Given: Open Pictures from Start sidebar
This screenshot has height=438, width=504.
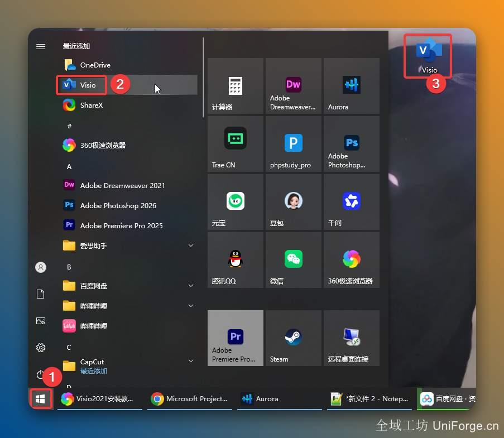Looking at the screenshot, I should (41, 321).
